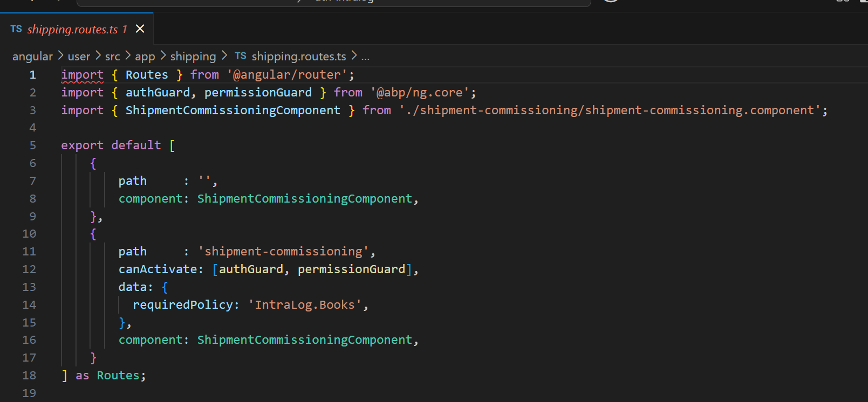The width and height of the screenshot is (868, 402).
Task: Click the '@abp/ng.core' import path
Action: tap(419, 93)
